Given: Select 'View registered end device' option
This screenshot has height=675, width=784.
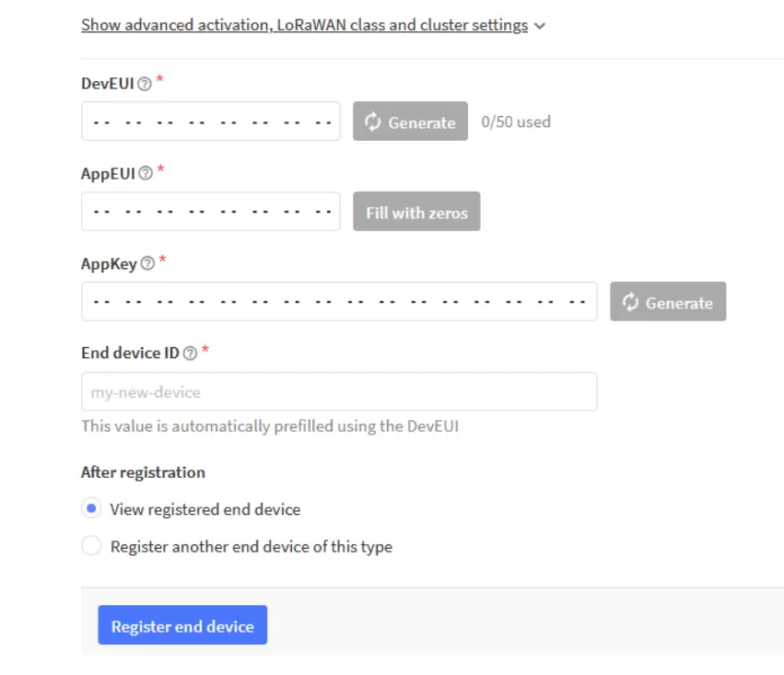Looking at the screenshot, I should [91, 508].
